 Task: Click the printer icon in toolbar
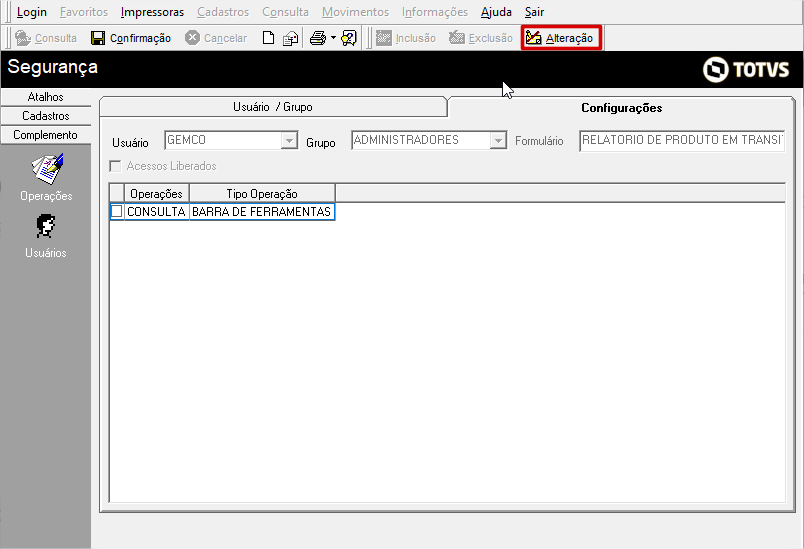(318, 38)
